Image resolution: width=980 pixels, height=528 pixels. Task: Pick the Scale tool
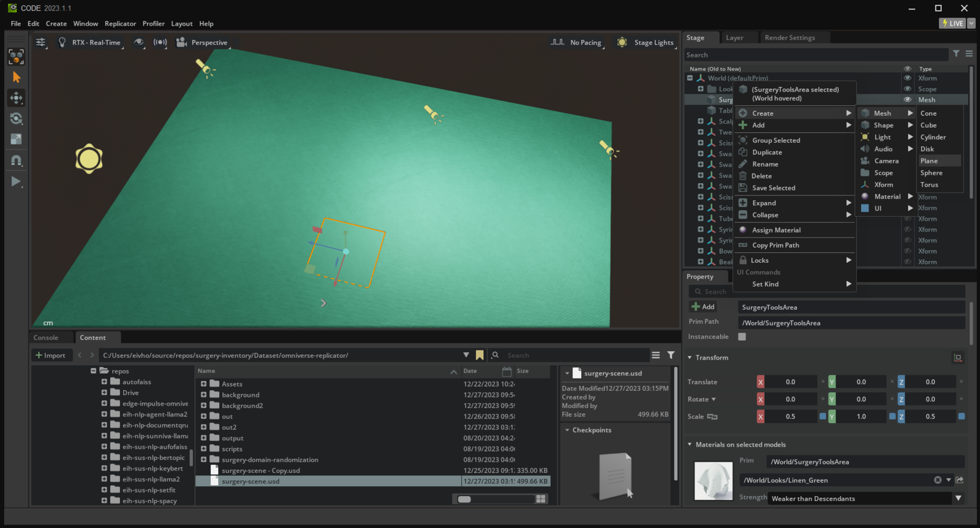17,140
